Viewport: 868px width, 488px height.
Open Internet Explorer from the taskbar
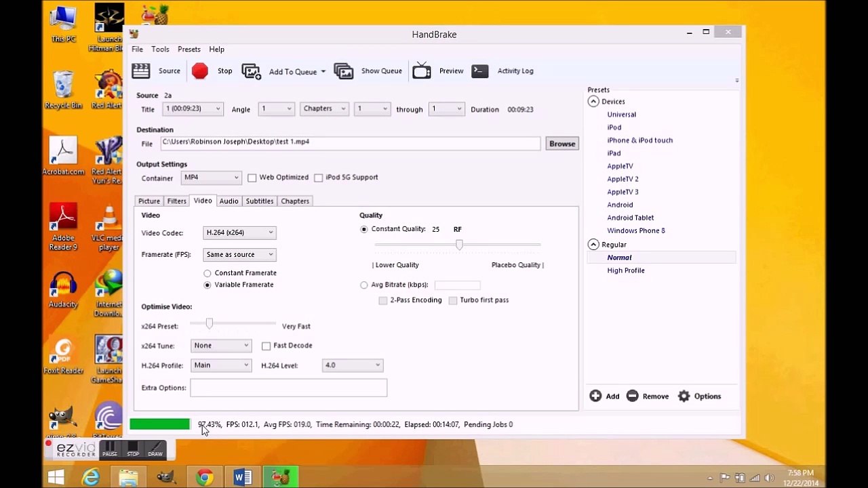pyautogui.click(x=90, y=477)
